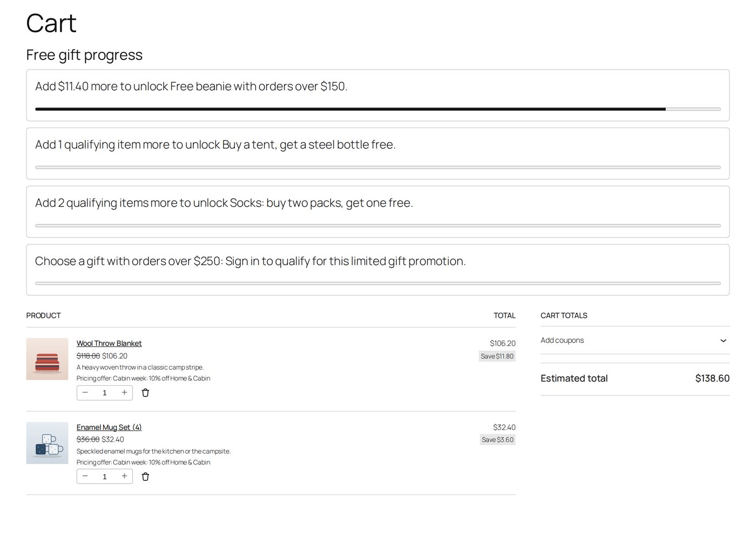This screenshot has width=756, height=538.
Task: Click the 'TOTAL' column header
Action: 504,316
